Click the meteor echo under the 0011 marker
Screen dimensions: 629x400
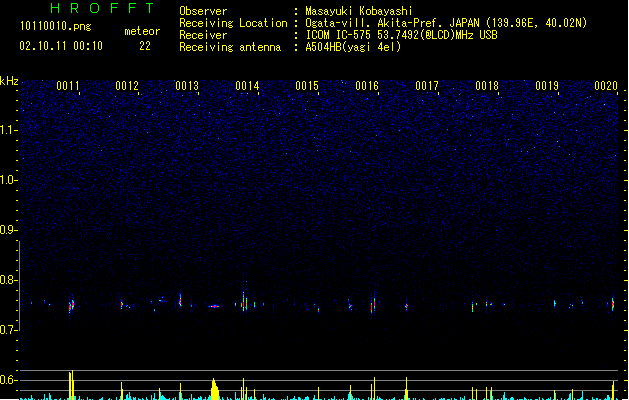pyautogui.click(x=71, y=306)
